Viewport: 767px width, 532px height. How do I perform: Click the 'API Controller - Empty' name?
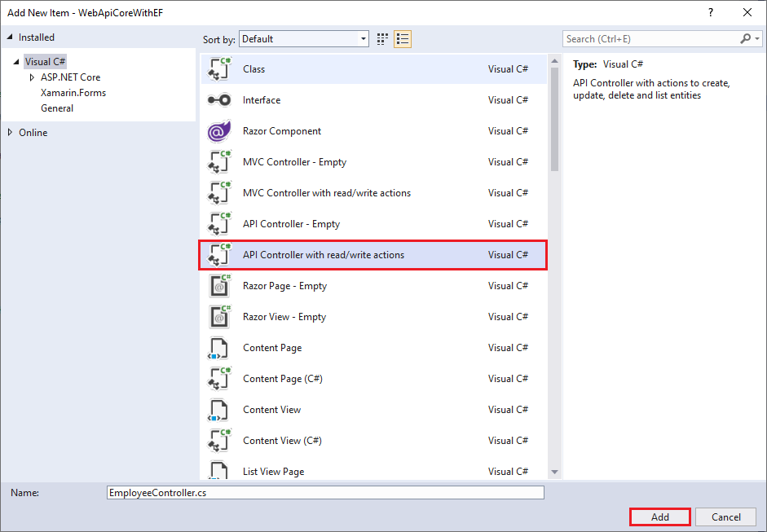tap(291, 224)
